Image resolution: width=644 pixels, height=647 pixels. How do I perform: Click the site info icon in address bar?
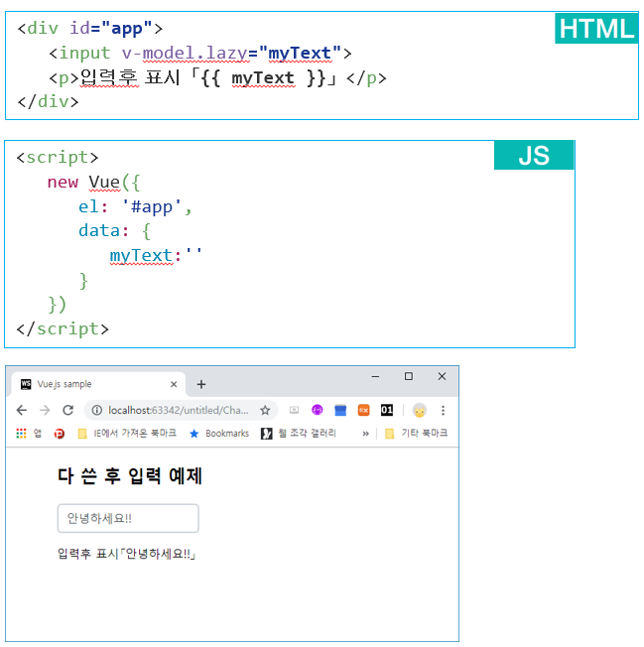[97, 410]
